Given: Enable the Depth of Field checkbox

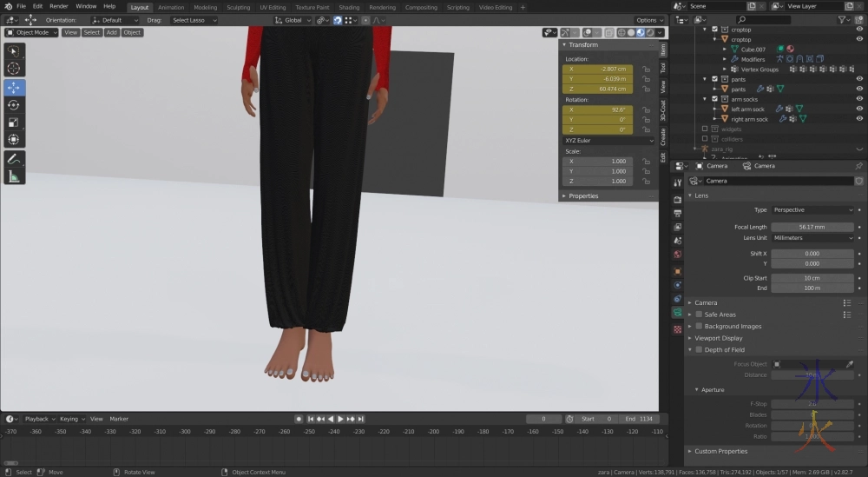Looking at the screenshot, I should click(699, 350).
